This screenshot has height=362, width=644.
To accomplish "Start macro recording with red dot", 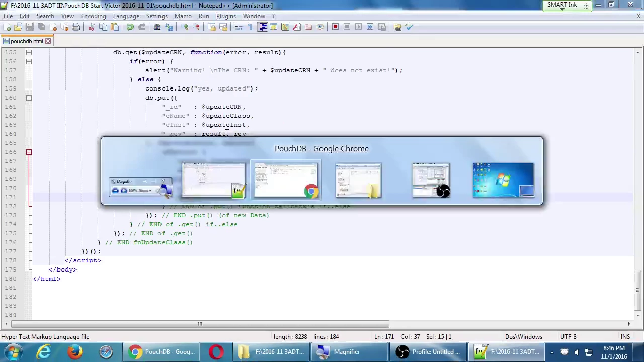I will [x=335, y=27].
